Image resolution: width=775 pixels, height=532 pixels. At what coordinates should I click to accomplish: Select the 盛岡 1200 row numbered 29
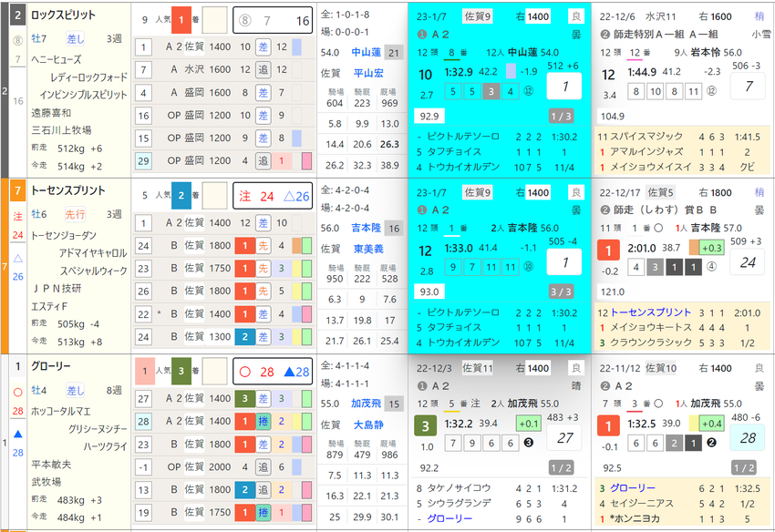pos(224,160)
